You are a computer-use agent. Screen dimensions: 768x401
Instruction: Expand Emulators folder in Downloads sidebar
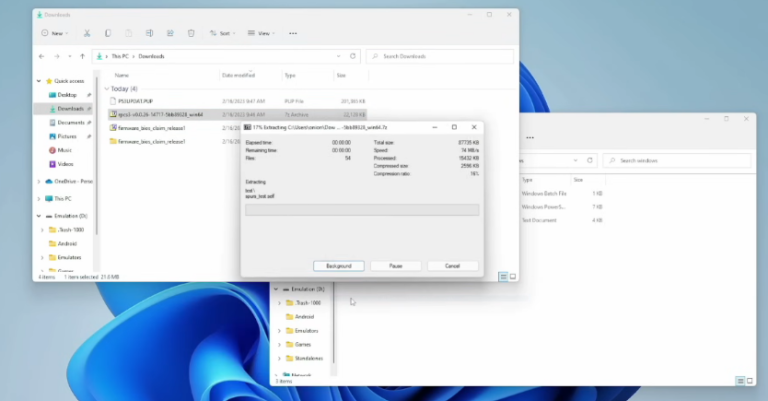click(x=42, y=258)
